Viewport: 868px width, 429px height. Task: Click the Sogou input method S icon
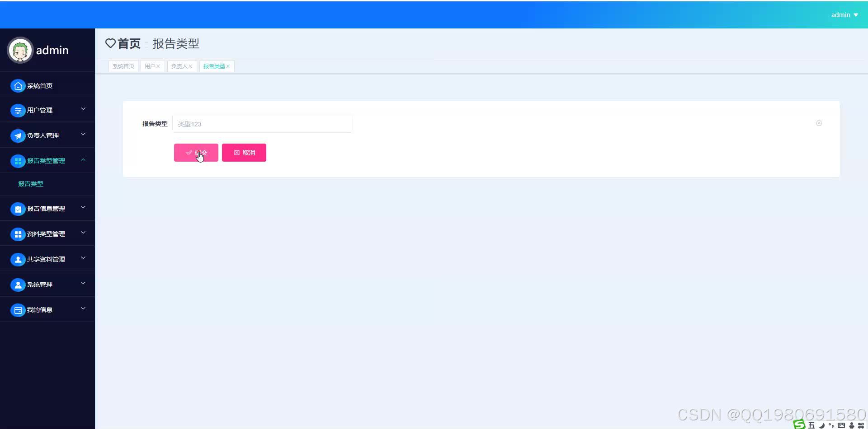pyautogui.click(x=799, y=424)
